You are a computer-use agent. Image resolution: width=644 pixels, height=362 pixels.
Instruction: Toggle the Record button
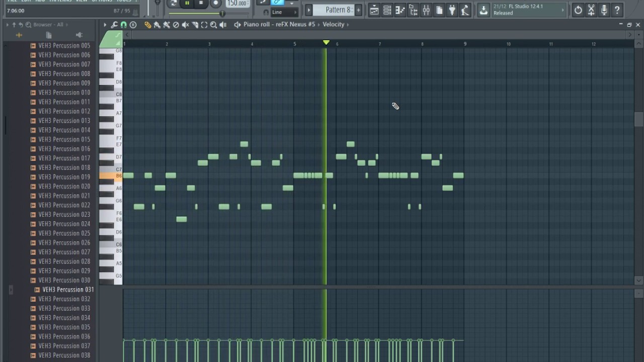(x=215, y=3)
